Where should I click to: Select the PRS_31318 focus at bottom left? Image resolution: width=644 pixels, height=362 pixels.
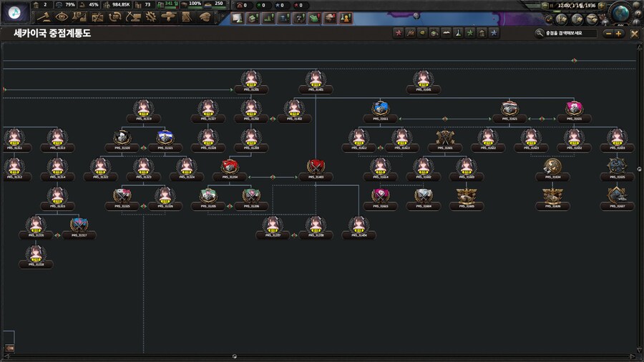tap(36, 256)
